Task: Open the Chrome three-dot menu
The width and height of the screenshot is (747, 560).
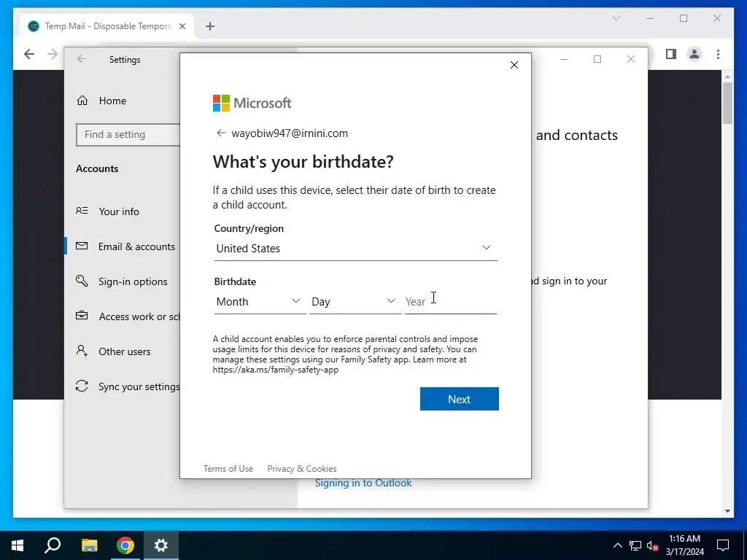Action: tap(718, 54)
